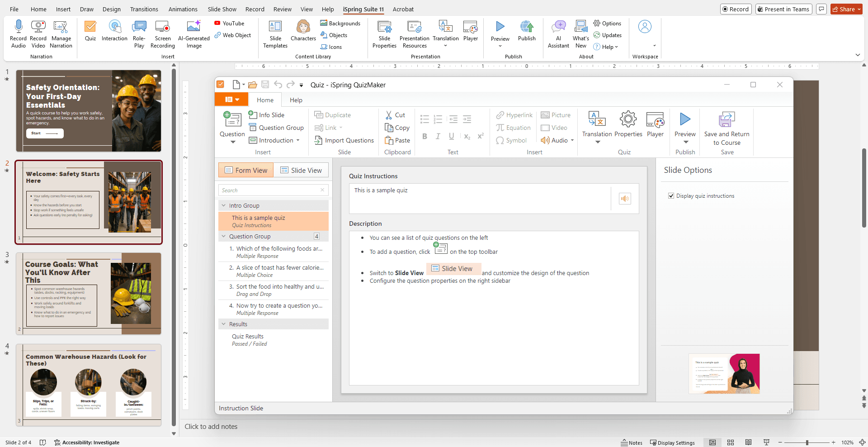Uncheck Display quiz instructions

tap(671, 195)
